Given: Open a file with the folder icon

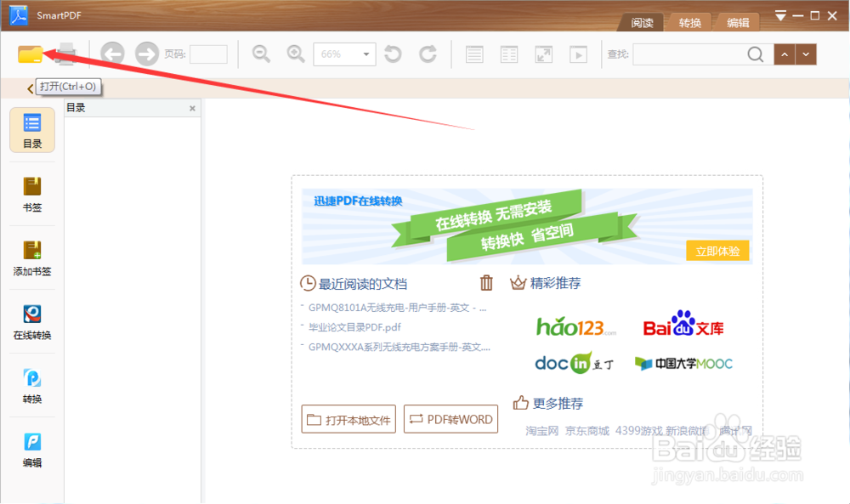Looking at the screenshot, I should (30, 54).
